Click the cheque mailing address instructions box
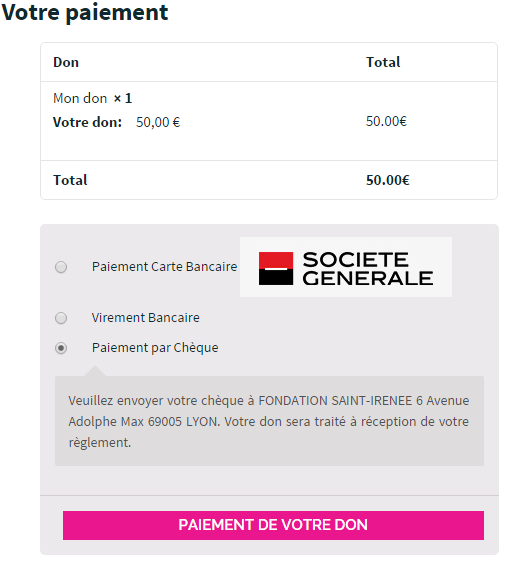Screen dimensions: 507x563 tap(269, 421)
